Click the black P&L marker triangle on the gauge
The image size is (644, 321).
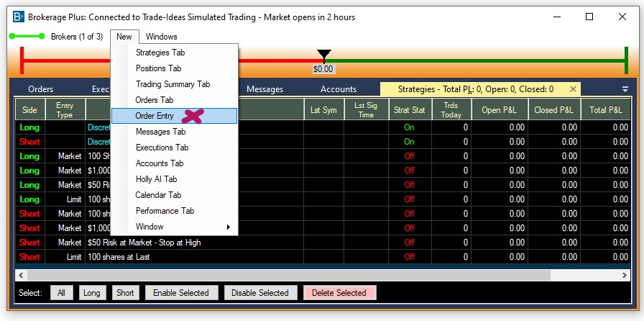pos(324,55)
